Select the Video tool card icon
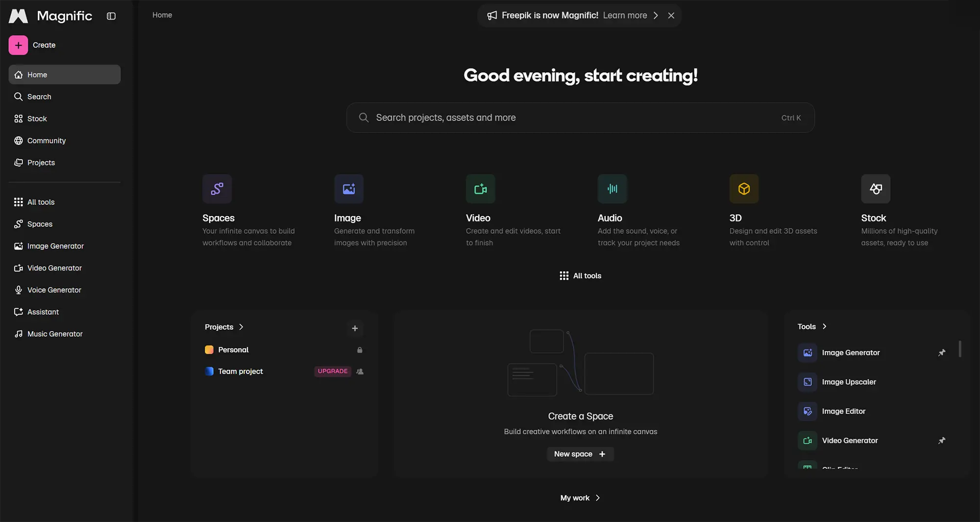980x522 pixels. tap(480, 189)
